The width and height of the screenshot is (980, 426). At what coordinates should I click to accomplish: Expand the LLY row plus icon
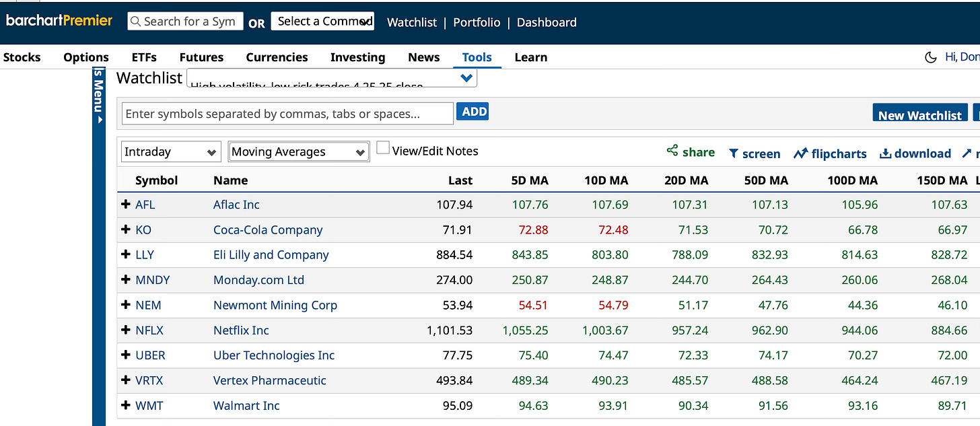125,254
